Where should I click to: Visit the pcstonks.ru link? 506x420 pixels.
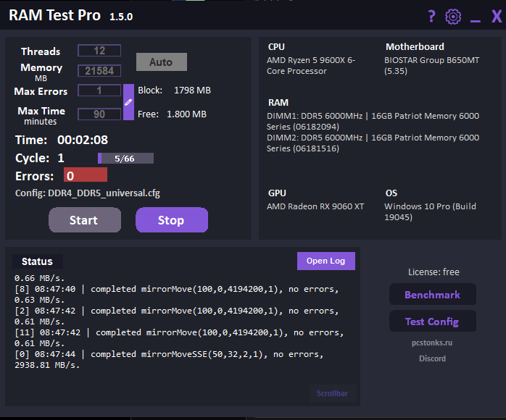point(432,343)
